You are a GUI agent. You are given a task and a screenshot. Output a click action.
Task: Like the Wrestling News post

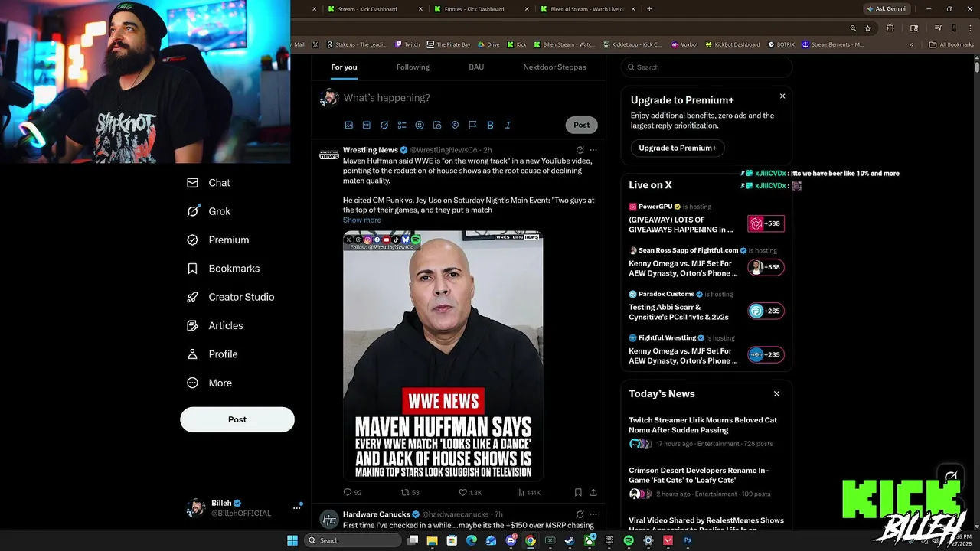click(x=470, y=493)
